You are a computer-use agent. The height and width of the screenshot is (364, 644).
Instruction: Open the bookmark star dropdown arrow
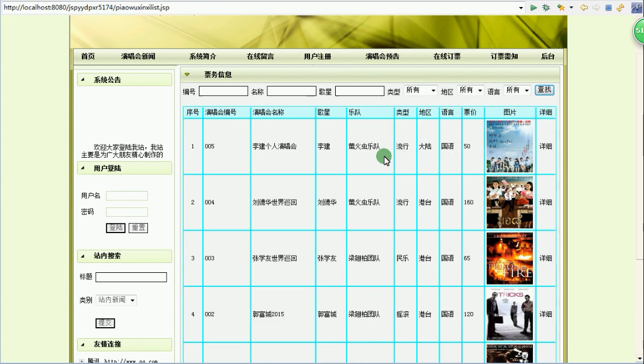[x=571, y=8]
